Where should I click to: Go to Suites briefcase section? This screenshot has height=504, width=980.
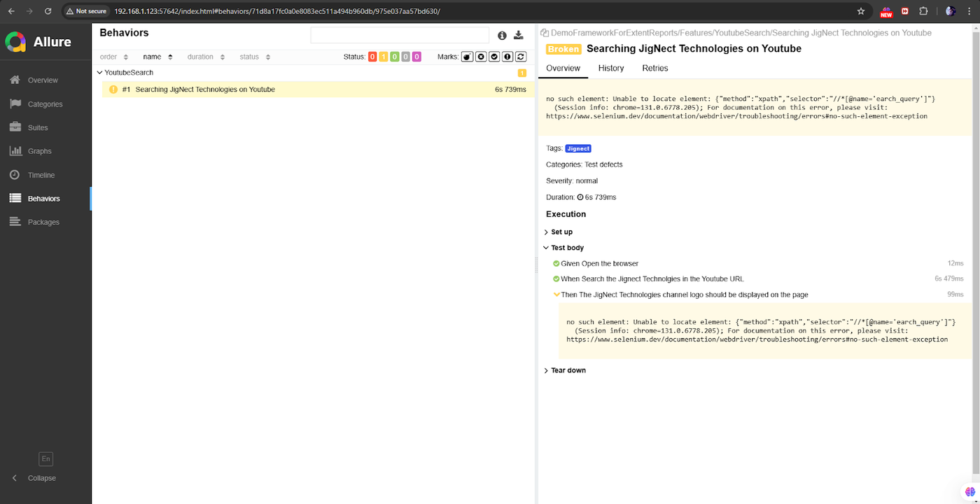[x=45, y=127]
